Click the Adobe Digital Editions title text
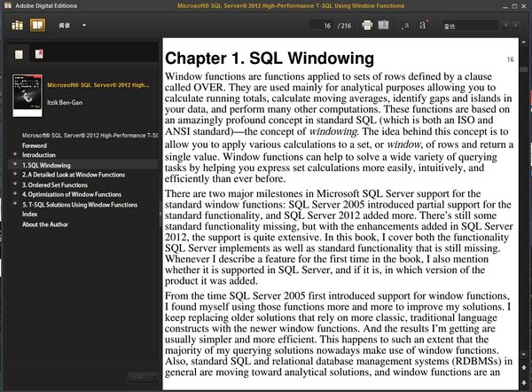The image size is (532, 392). coord(46,6)
